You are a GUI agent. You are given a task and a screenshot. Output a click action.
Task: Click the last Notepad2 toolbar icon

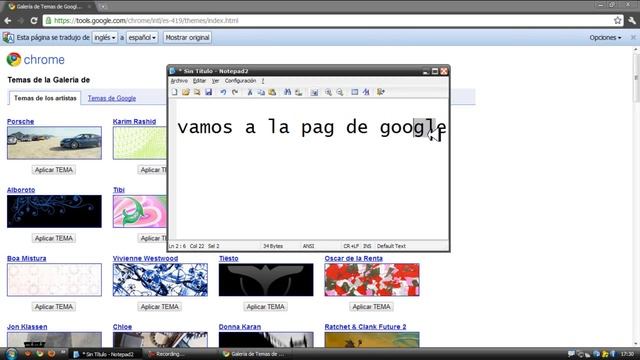381,92
